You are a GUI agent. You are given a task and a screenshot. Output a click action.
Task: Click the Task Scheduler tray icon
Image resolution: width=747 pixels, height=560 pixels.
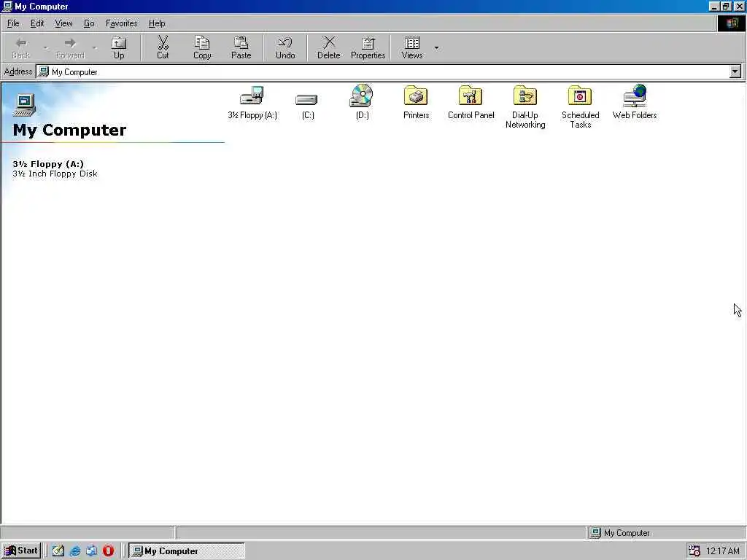coord(694,551)
